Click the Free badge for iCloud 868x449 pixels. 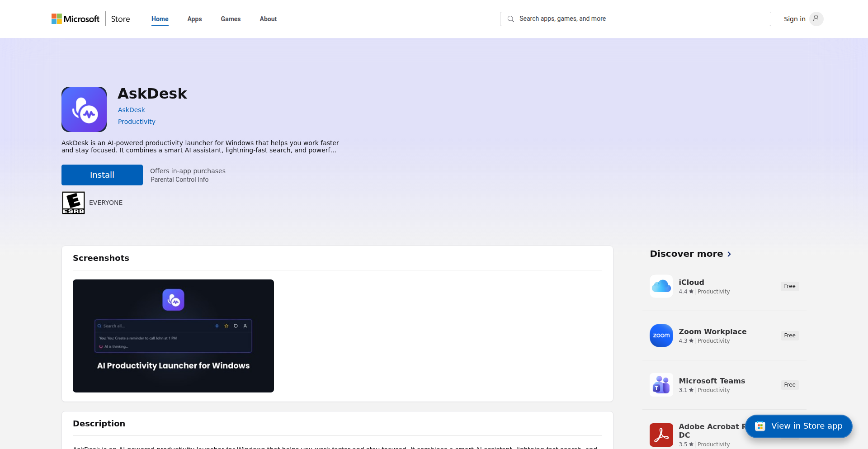[790, 286]
